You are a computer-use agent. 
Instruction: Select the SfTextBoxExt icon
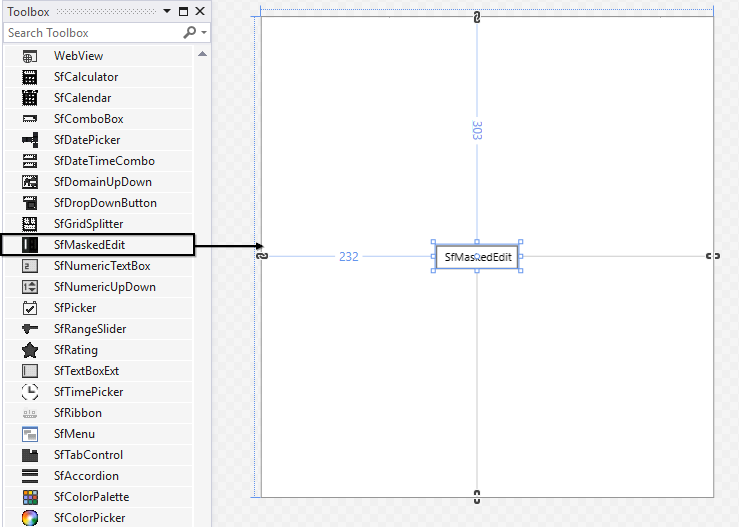30,371
